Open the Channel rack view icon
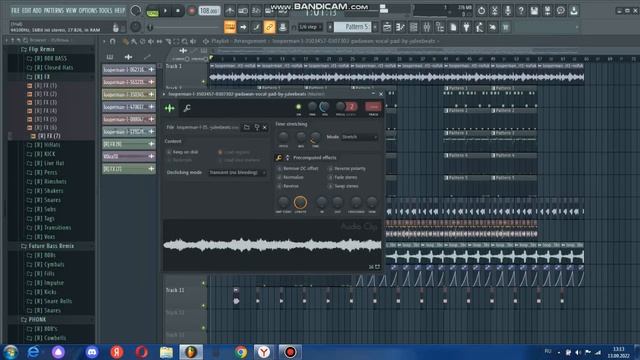 (x=413, y=27)
